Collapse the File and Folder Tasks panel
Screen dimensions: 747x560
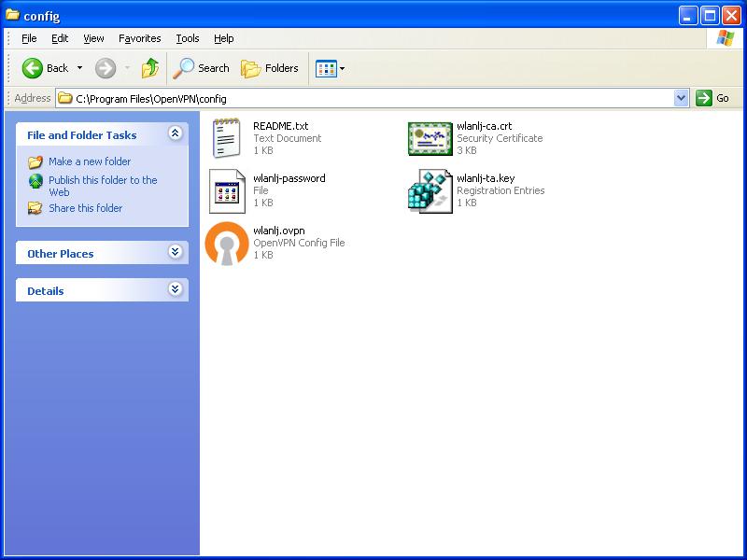175,134
